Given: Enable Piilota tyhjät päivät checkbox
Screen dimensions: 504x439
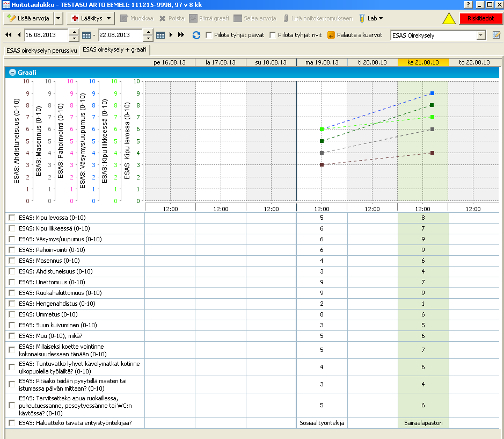Looking at the screenshot, I should click(209, 35).
